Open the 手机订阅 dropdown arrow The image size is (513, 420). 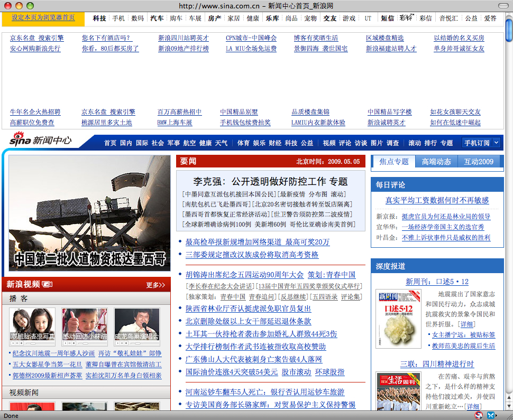tap(496, 143)
